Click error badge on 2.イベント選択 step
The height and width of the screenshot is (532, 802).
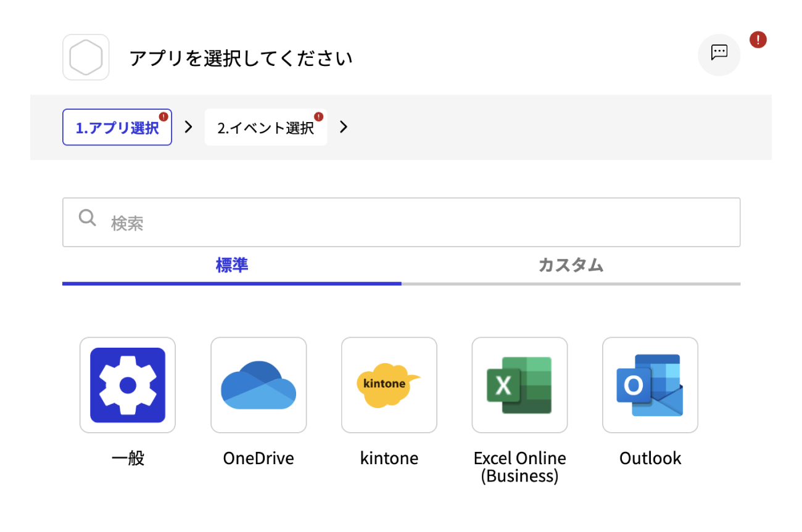[x=318, y=117]
